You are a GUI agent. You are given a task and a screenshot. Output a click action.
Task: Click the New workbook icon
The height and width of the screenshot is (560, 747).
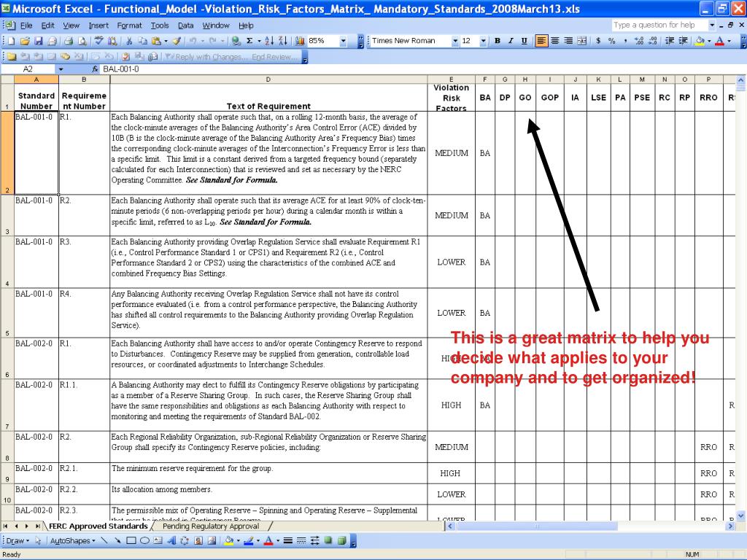12,42
